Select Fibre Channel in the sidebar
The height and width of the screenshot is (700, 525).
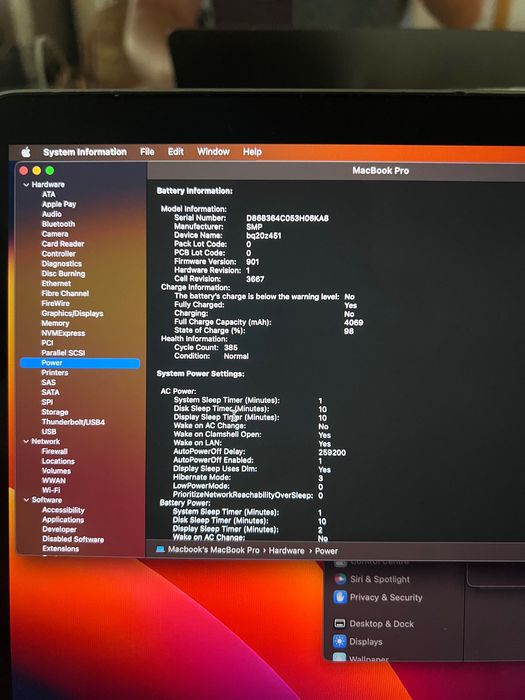[65, 293]
